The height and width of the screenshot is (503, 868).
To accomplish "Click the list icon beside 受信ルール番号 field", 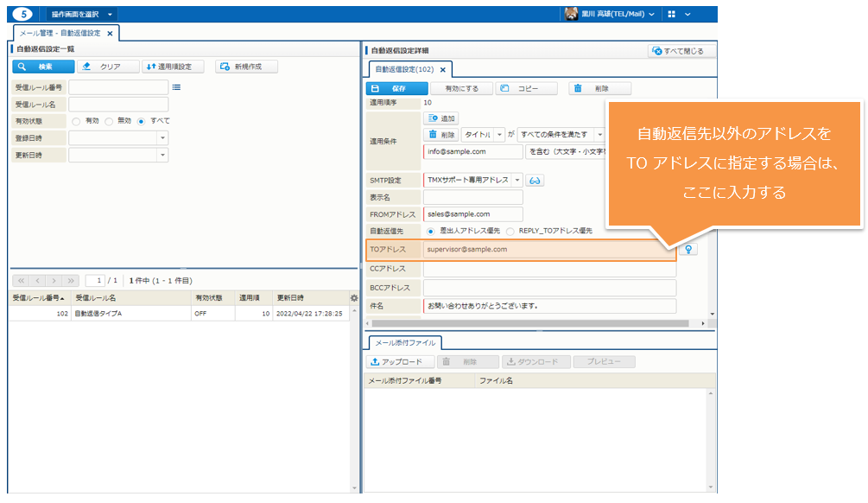I will pyautogui.click(x=177, y=87).
